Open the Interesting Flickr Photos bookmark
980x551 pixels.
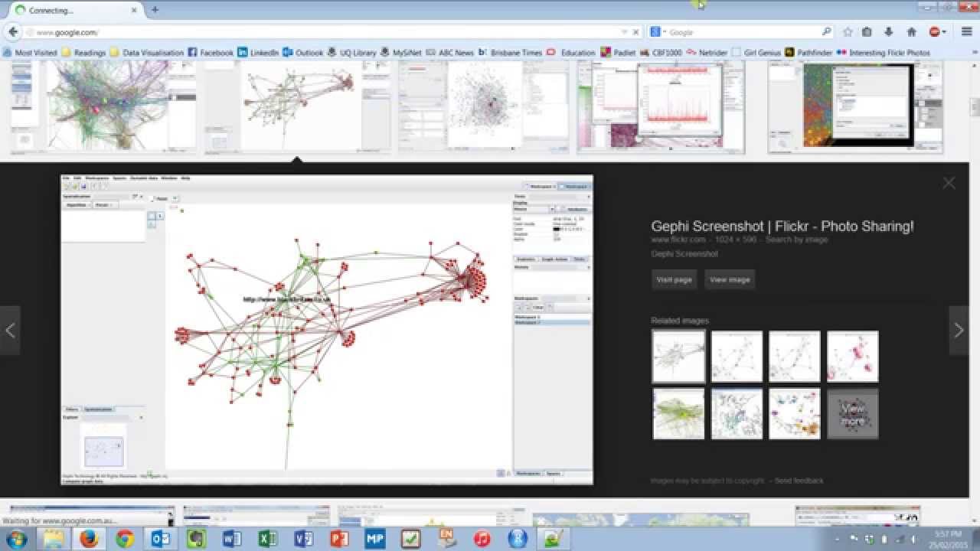884,53
